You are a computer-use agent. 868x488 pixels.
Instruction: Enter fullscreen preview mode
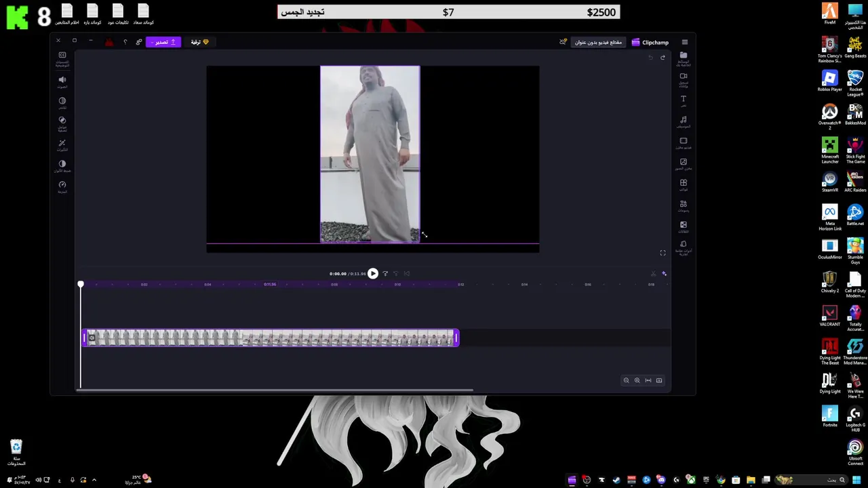663,253
